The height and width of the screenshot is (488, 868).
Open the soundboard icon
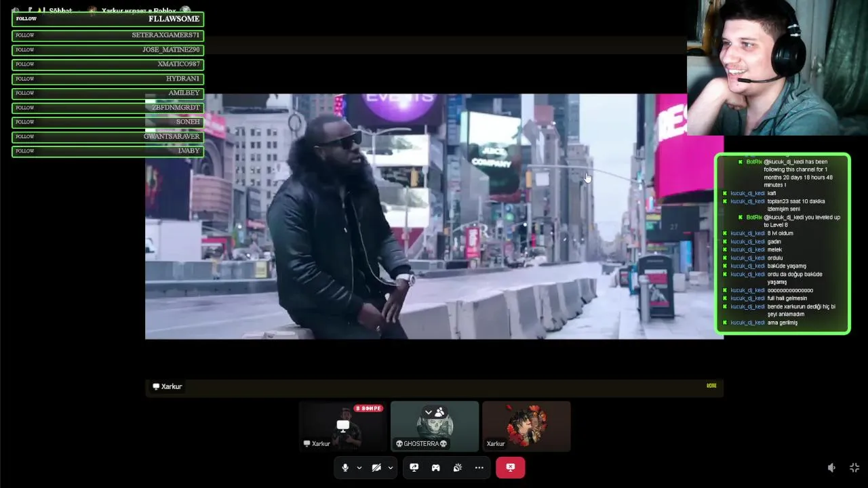tap(458, 468)
